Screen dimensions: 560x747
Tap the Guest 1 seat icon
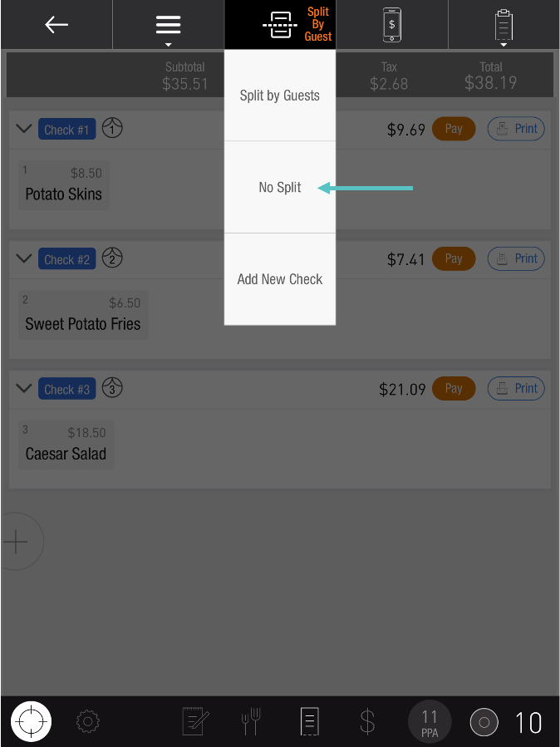click(x=113, y=129)
